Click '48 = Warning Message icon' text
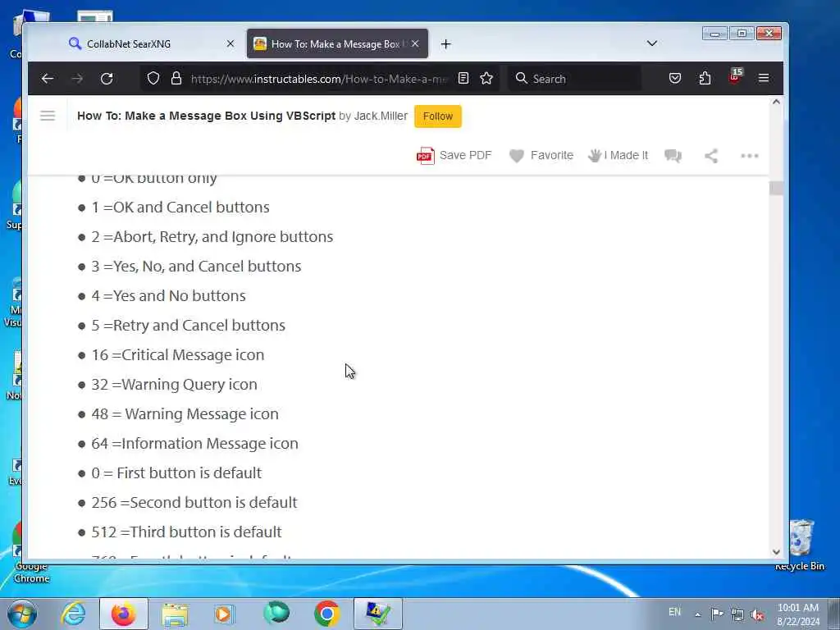Viewport: 840px width, 630px height. pyautogui.click(x=185, y=413)
